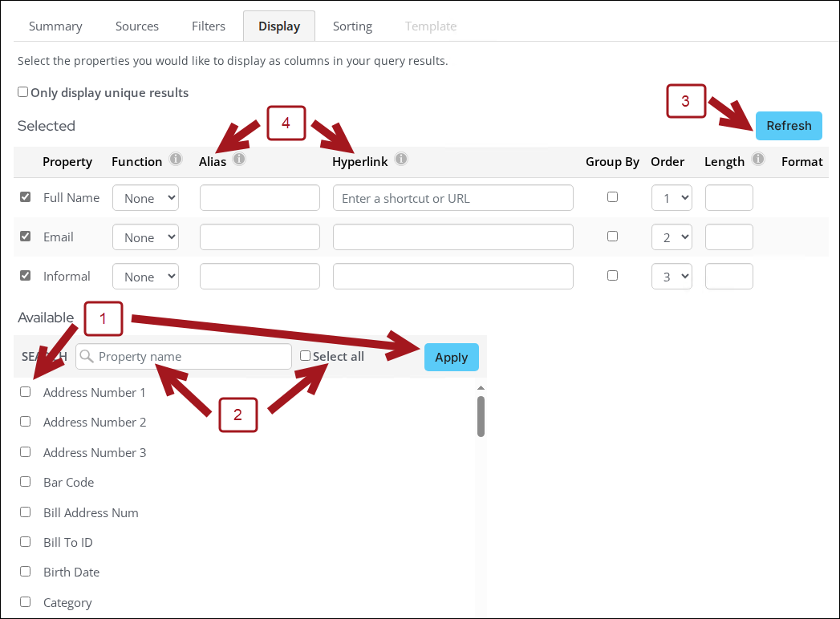Enable Only display unique results
840x619 pixels.
[x=23, y=92]
